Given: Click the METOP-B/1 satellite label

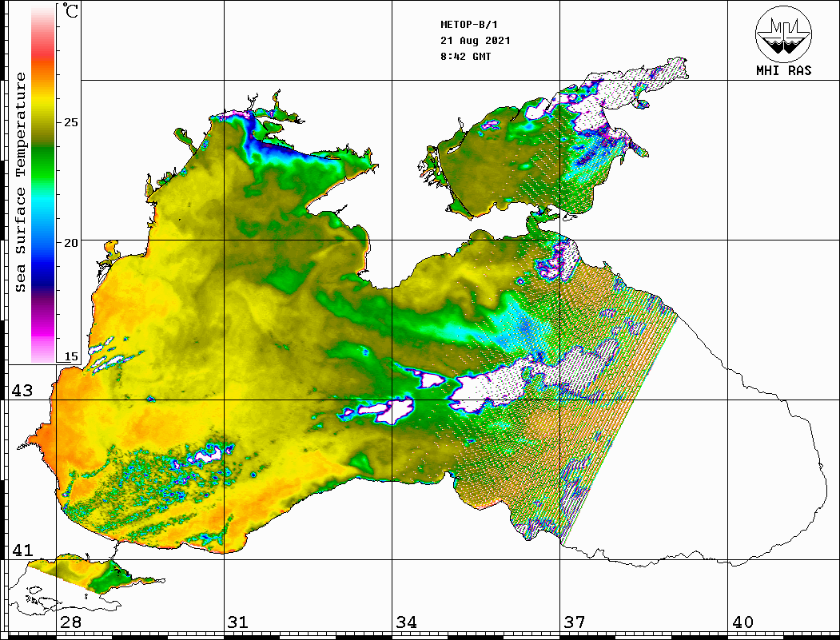Looking at the screenshot, I should coord(468,25).
